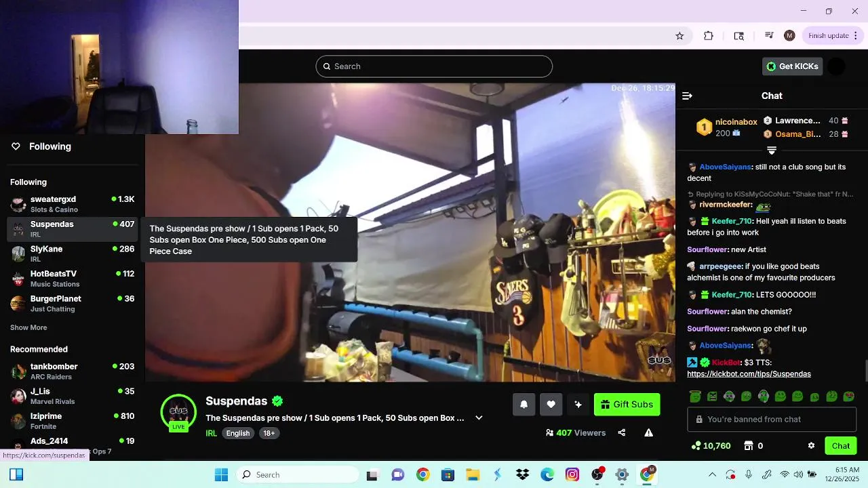Screen dimensions: 868x488
Task: Click the green Chat send button
Action: pos(841,446)
